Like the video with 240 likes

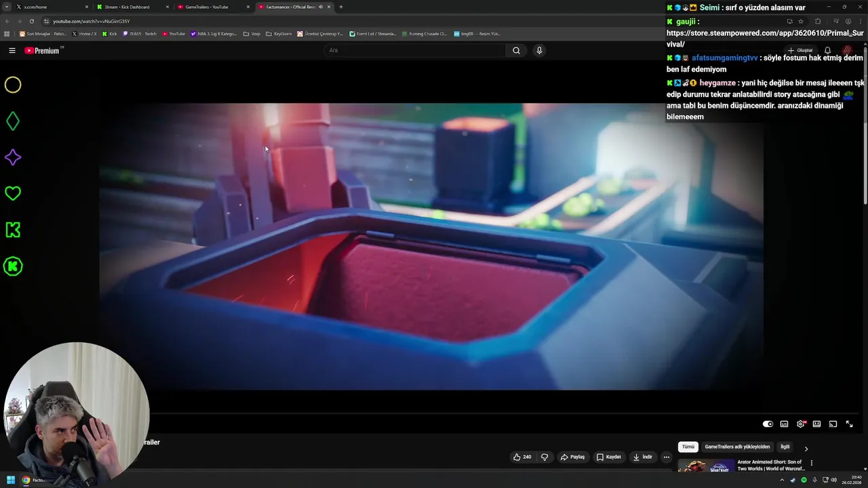click(522, 457)
